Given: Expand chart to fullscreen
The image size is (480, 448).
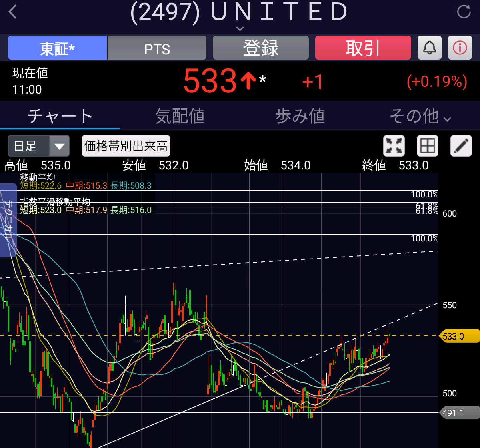Looking at the screenshot, I should coord(394,146).
